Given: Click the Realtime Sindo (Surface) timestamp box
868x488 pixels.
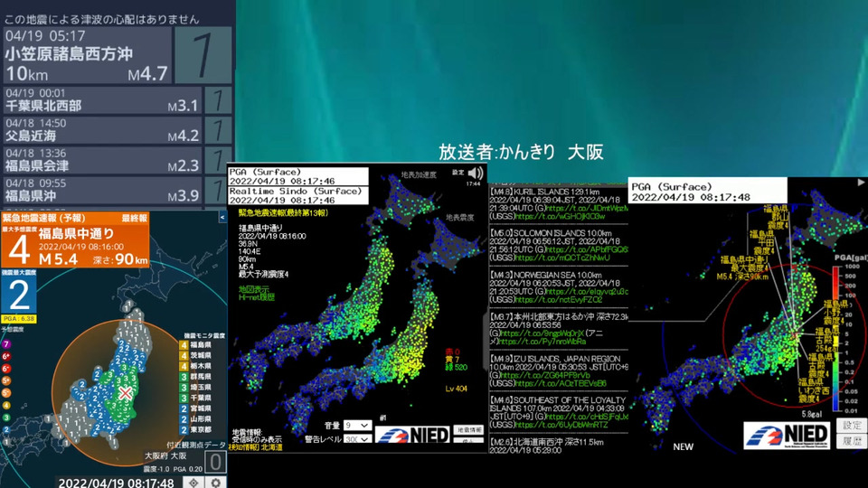Looking at the screenshot, I should pos(298,195).
